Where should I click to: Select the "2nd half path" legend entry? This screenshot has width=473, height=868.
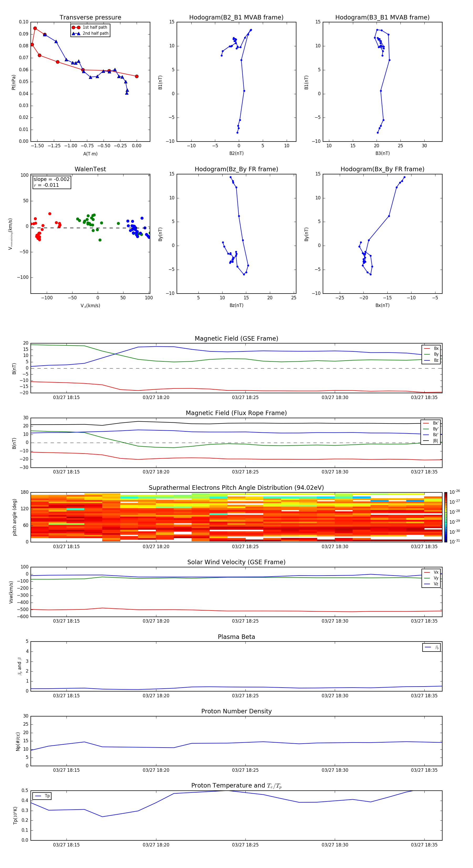pyautogui.click(x=90, y=33)
